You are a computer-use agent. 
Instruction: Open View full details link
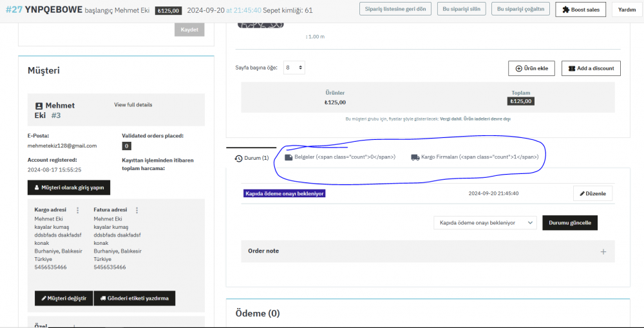133,105
